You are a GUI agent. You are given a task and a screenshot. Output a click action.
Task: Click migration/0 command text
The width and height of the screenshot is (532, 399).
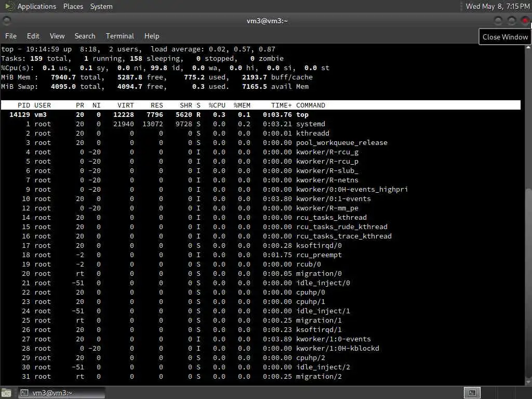(x=318, y=273)
